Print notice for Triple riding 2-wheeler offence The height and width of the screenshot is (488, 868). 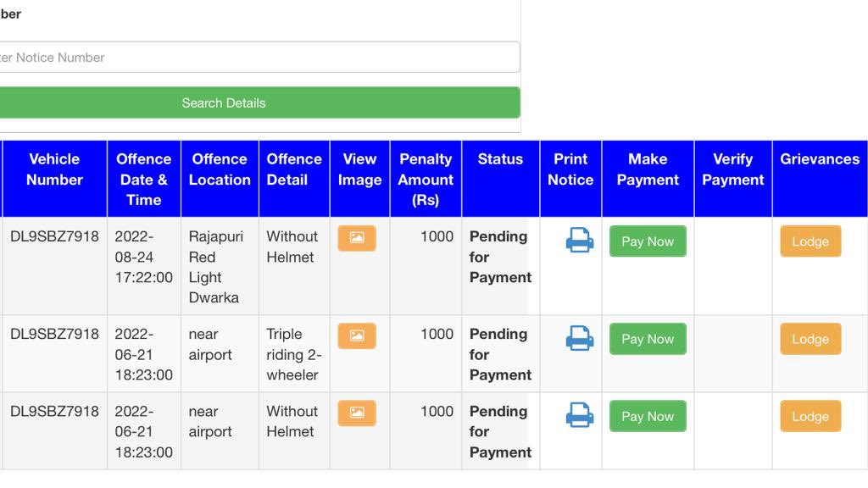point(580,338)
